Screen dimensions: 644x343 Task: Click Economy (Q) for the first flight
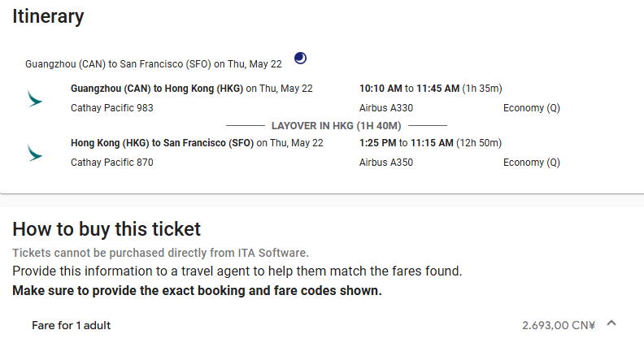(531, 108)
